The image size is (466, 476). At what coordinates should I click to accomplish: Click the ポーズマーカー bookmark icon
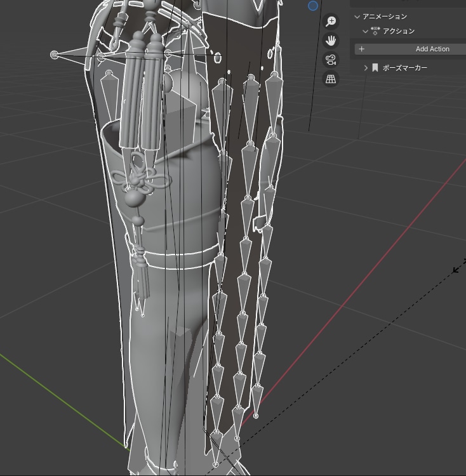375,68
